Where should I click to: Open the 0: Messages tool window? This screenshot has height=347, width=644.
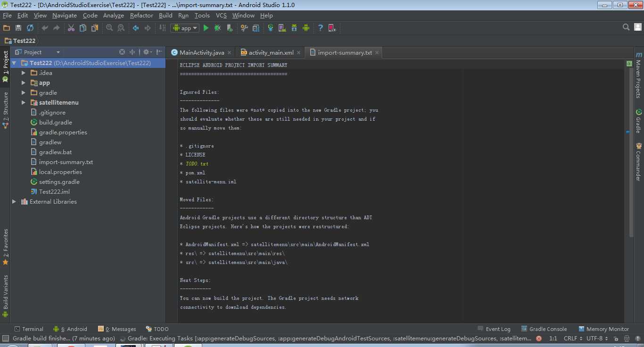click(117, 329)
